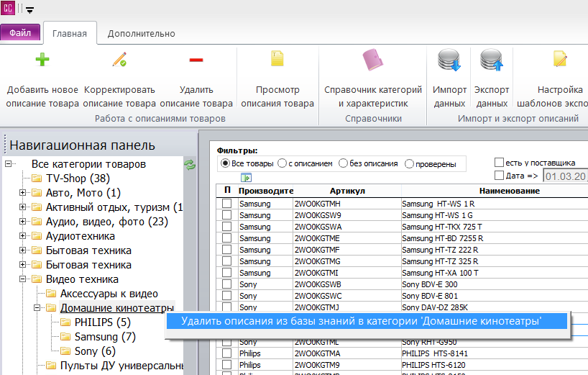Click the small green arrow icon below filters

pos(246,178)
